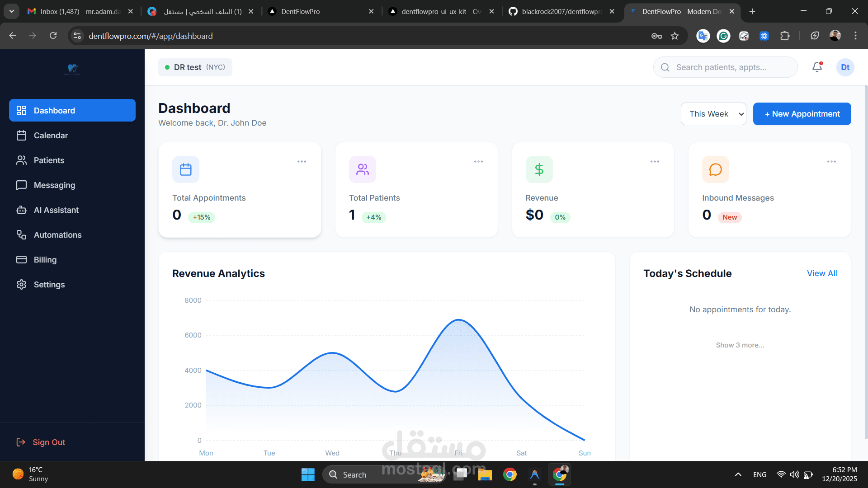Open the Automations section
The width and height of the screenshot is (868, 488).
pos(57,235)
